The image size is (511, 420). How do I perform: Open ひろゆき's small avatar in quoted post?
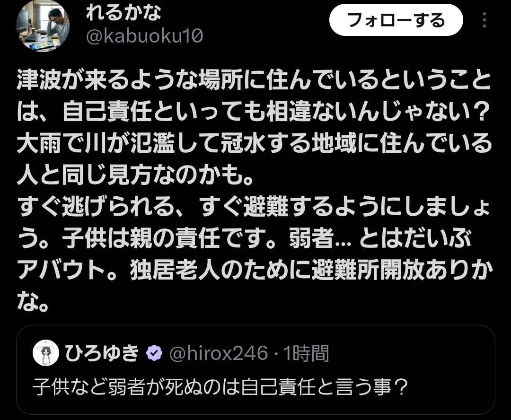46,353
